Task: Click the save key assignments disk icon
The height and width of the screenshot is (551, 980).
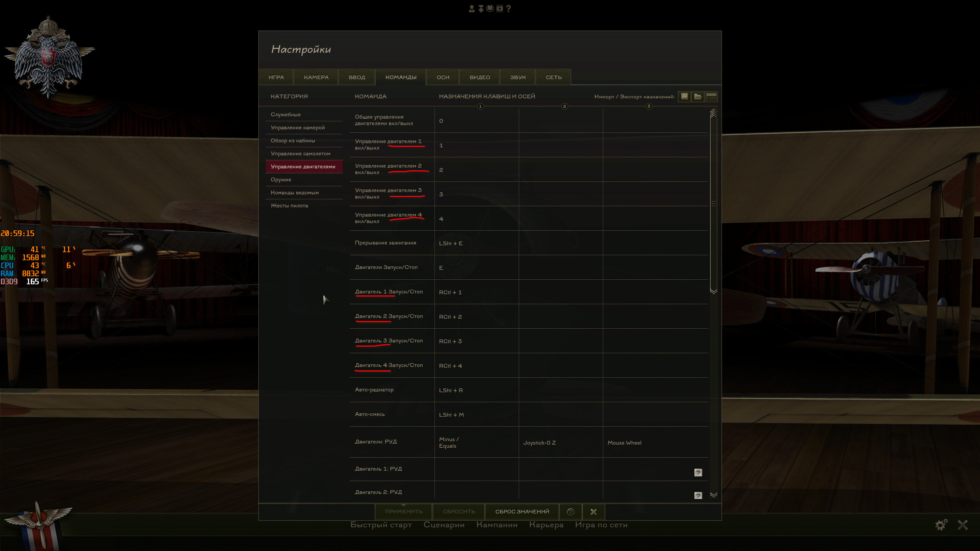Action: pos(684,96)
